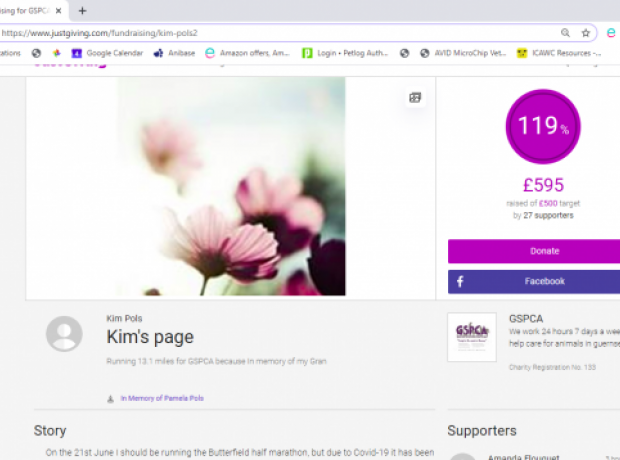620x460 pixels.
Task: Click the £595 raised amount
Action: [543, 185]
